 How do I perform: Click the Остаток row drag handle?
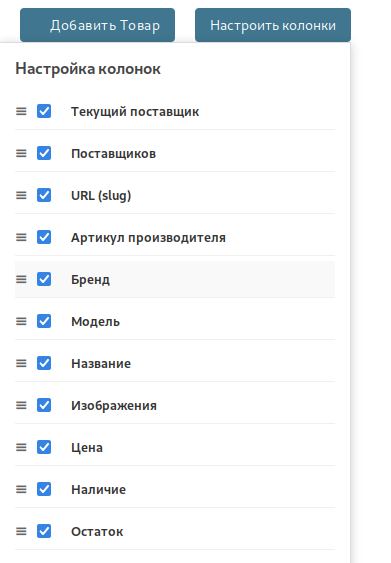(21, 531)
